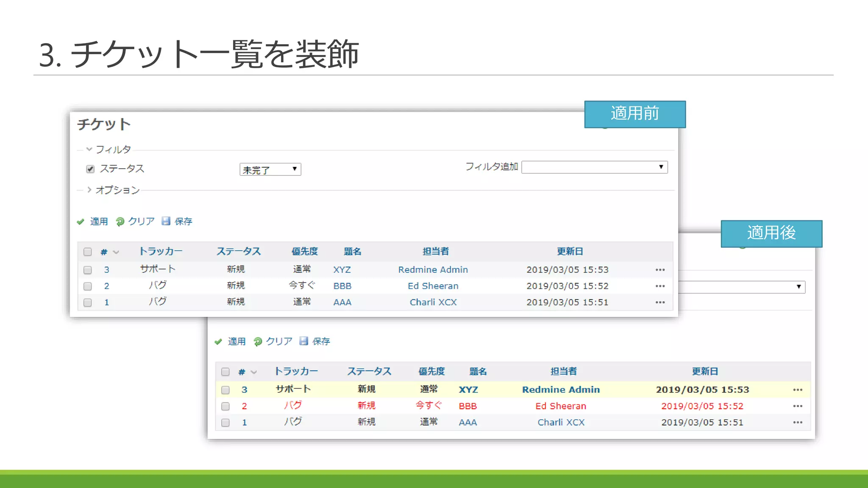Click the Clear reload icon in after panel
The image size is (868, 488).
coord(258,341)
